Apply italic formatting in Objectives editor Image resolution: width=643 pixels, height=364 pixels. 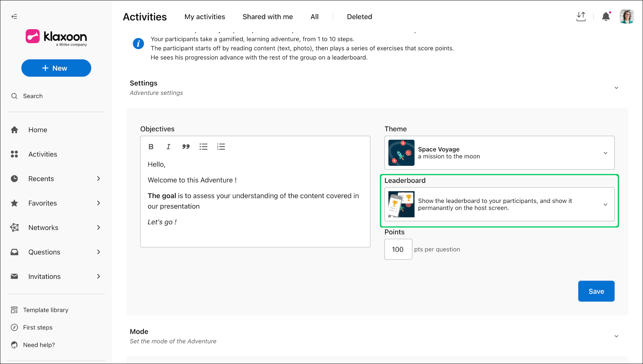click(168, 147)
